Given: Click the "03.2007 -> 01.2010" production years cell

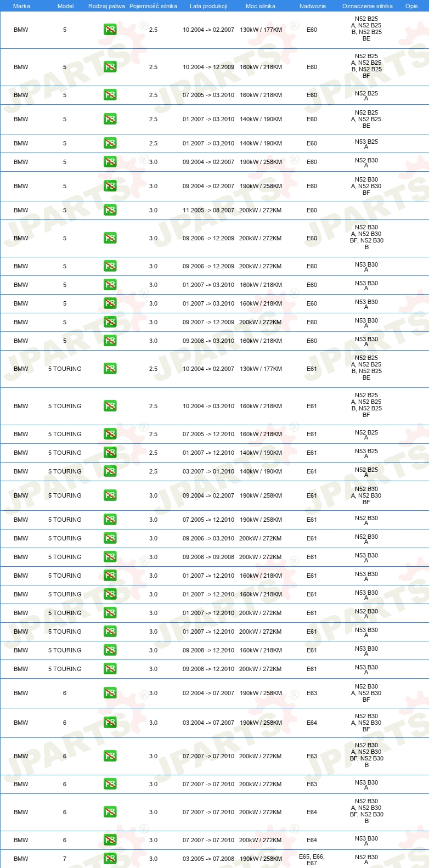Looking at the screenshot, I should 208,471.
